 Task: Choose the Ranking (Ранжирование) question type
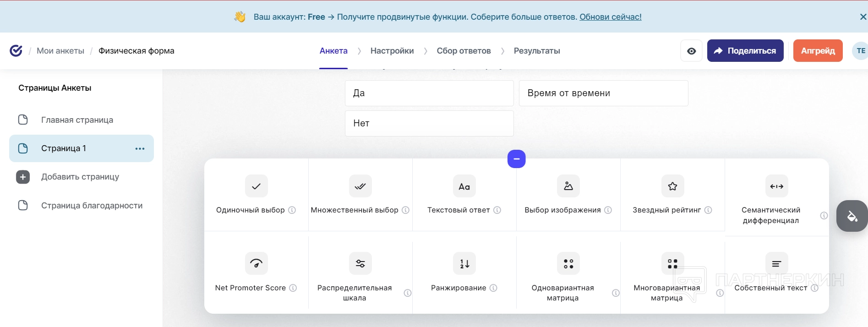point(464,264)
